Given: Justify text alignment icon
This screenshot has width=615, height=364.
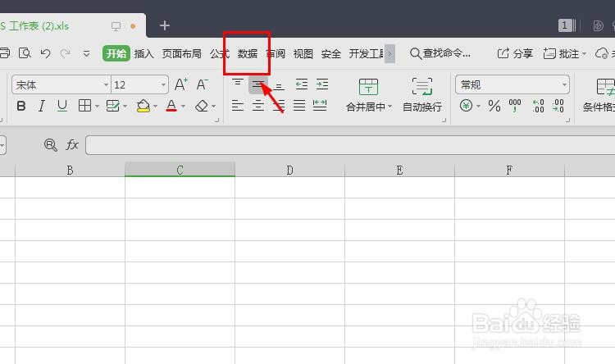Looking at the screenshot, I should (x=299, y=106).
